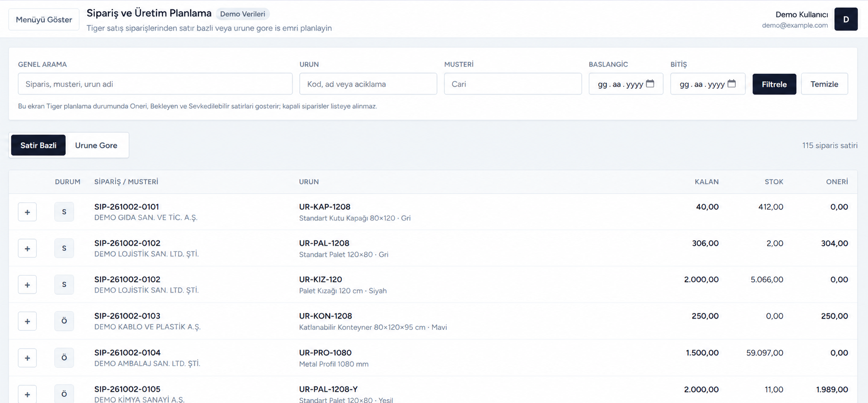Image resolution: width=868 pixels, height=403 pixels.
Task: Expand the SIP-261002-0101 order row
Action: click(x=27, y=212)
